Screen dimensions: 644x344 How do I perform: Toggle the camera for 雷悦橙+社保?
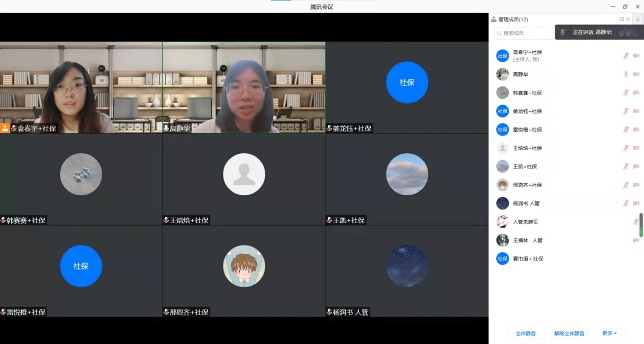point(636,129)
